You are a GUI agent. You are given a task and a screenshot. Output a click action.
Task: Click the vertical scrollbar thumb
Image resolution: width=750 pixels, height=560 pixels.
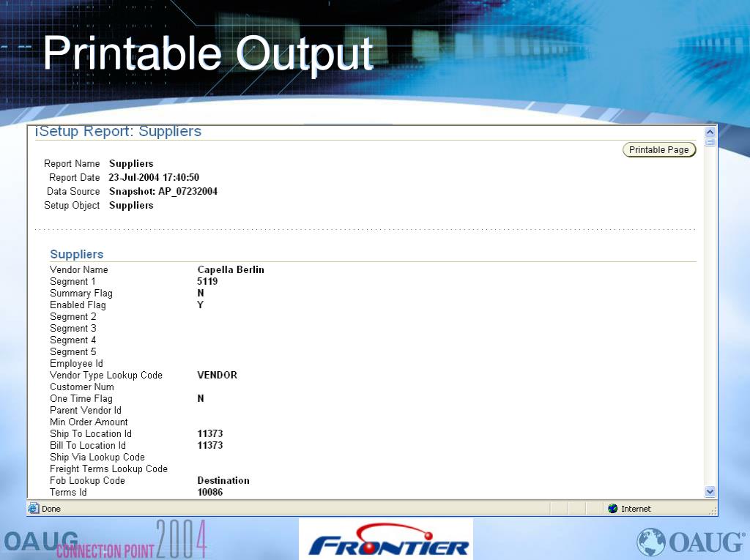click(x=710, y=142)
